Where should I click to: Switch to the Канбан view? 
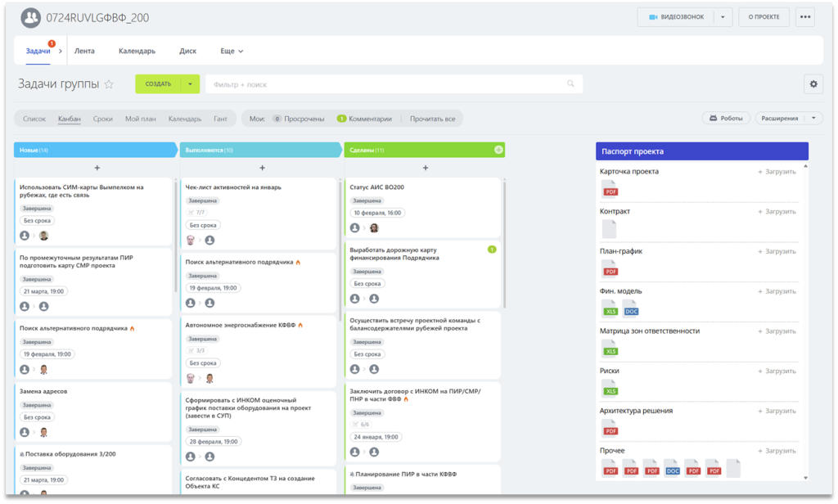point(70,119)
